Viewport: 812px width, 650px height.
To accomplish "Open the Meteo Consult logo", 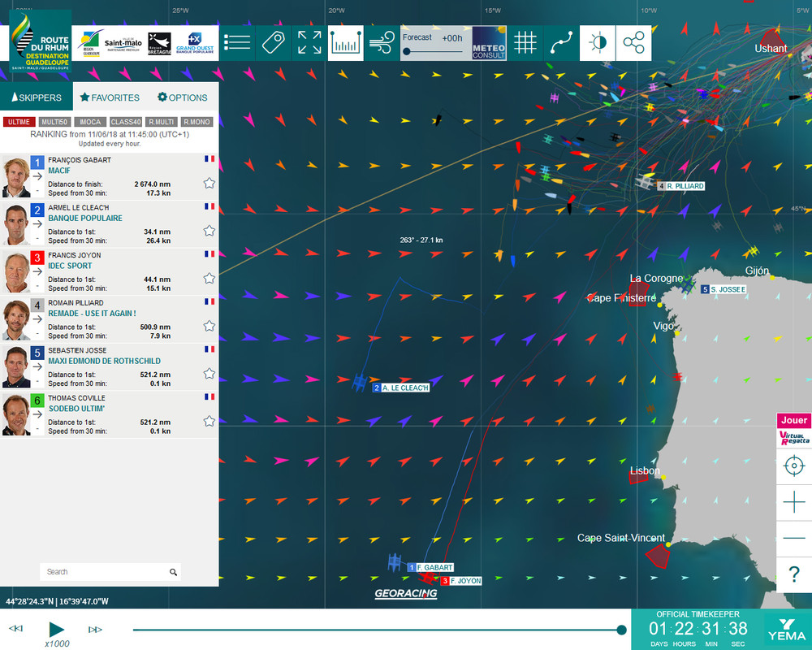I will coord(489,43).
